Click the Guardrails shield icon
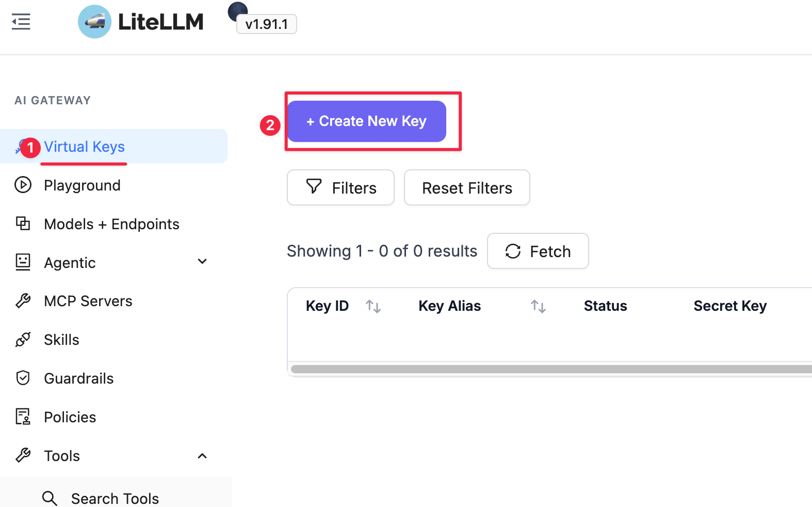The height and width of the screenshot is (507, 812). coord(23,378)
